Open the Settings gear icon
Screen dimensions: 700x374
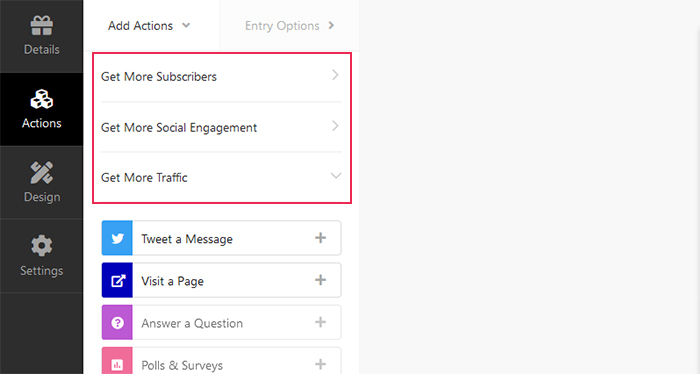(42, 245)
